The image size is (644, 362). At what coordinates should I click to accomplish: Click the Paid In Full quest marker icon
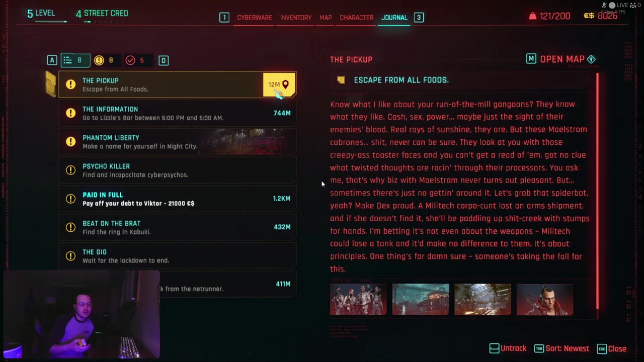tap(71, 199)
